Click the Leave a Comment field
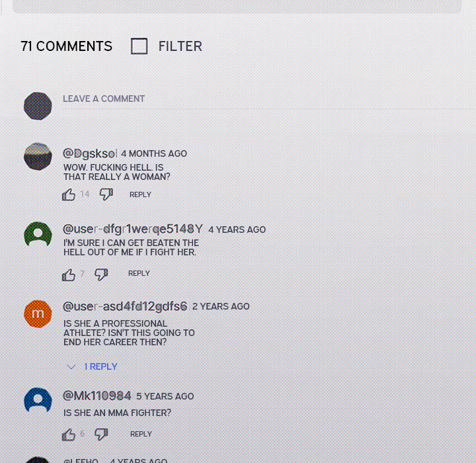Viewport: 476px width, 463px height. tap(267, 99)
